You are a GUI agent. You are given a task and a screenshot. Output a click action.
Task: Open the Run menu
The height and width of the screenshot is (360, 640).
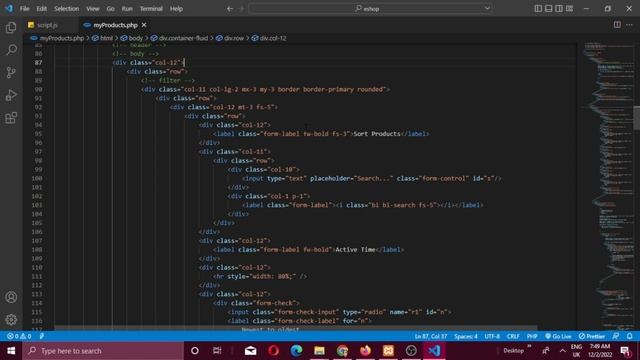(x=127, y=9)
